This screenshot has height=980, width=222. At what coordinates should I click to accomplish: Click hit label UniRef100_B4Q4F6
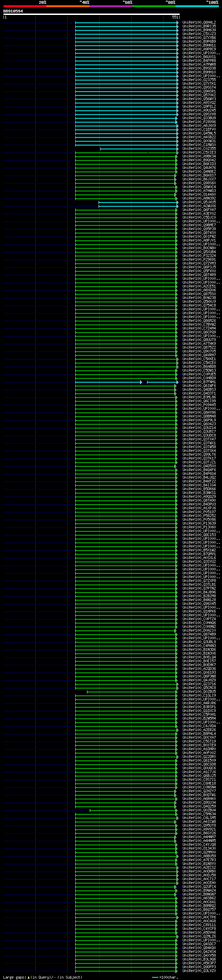199,469
